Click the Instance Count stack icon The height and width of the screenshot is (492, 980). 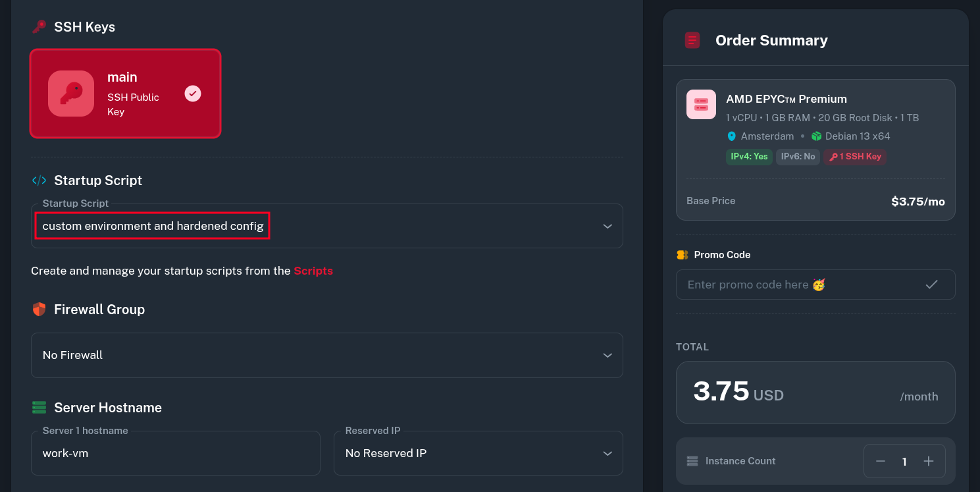pos(692,461)
